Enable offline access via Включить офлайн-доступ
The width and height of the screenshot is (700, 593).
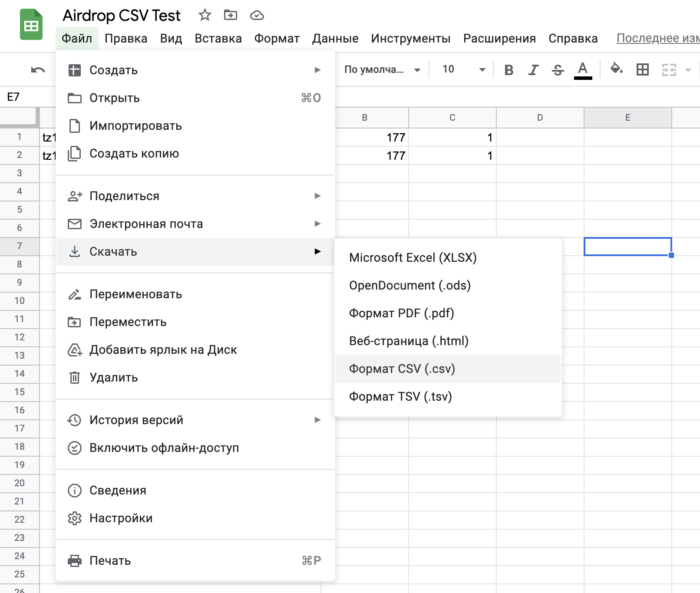click(164, 448)
